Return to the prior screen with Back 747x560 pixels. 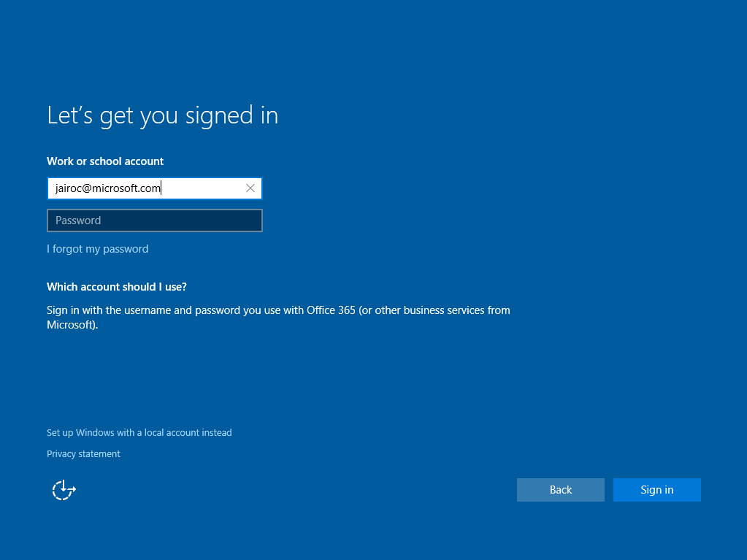pyautogui.click(x=560, y=489)
